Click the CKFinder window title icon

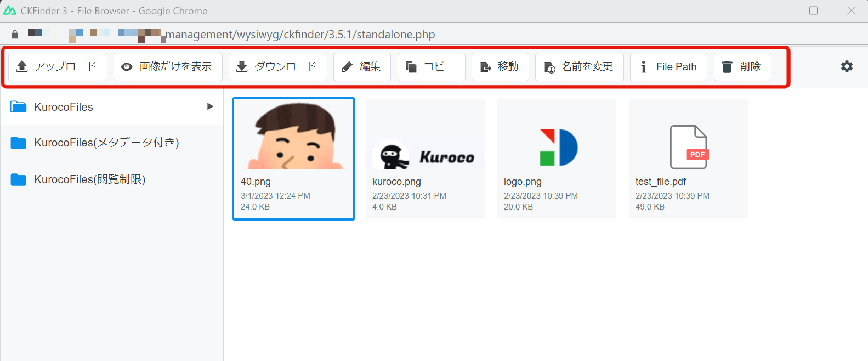pos(10,10)
